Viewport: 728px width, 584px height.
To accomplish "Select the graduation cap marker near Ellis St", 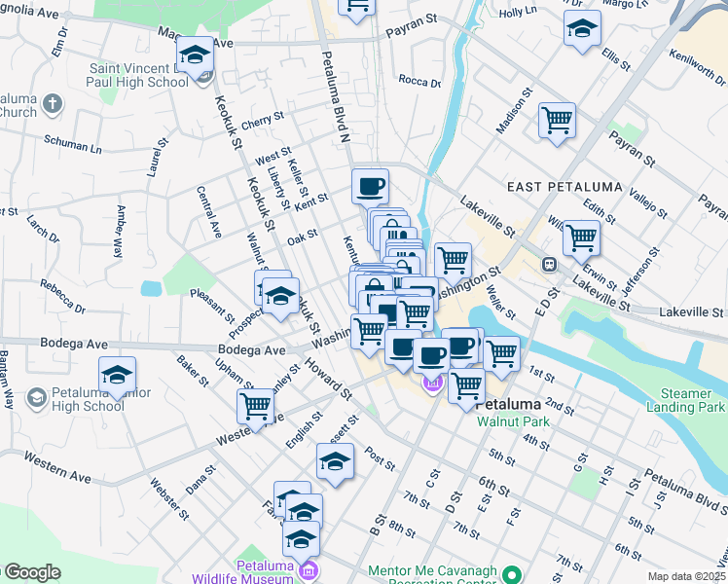I will click(582, 28).
